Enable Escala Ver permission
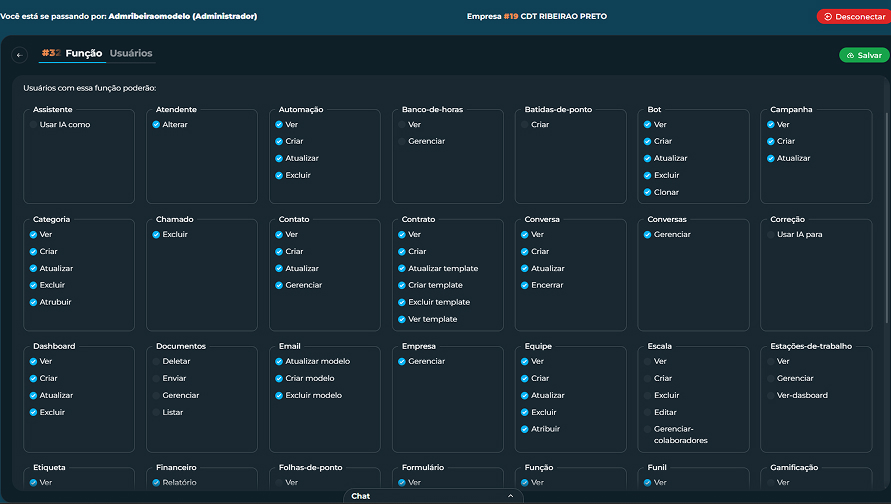The image size is (891, 504). click(x=647, y=361)
